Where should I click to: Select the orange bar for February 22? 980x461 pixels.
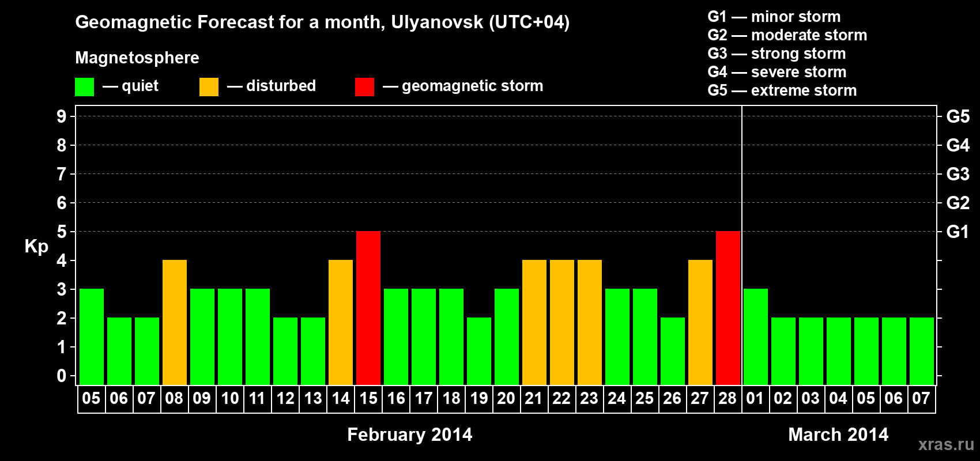pyautogui.click(x=562, y=323)
